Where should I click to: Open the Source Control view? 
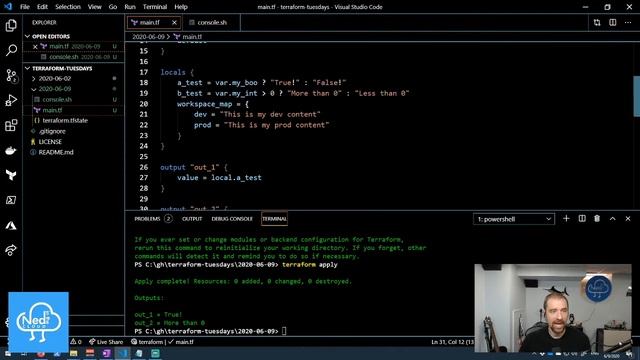[11, 76]
